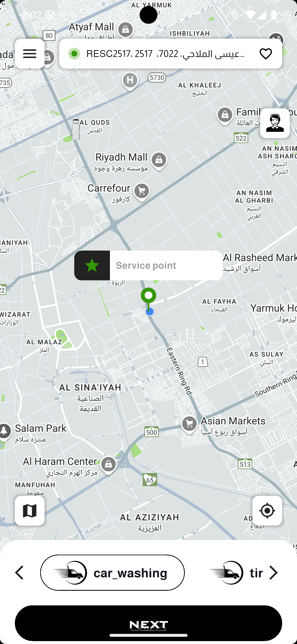Show previous services with left chevron
Image resolution: width=297 pixels, height=644 pixels.
pyautogui.click(x=19, y=573)
